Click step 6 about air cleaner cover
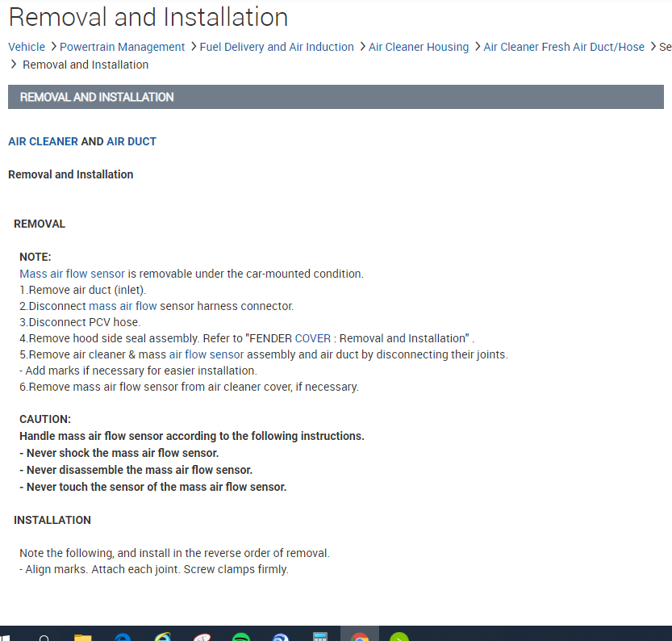This screenshot has height=641, width=672. [189, 387]
